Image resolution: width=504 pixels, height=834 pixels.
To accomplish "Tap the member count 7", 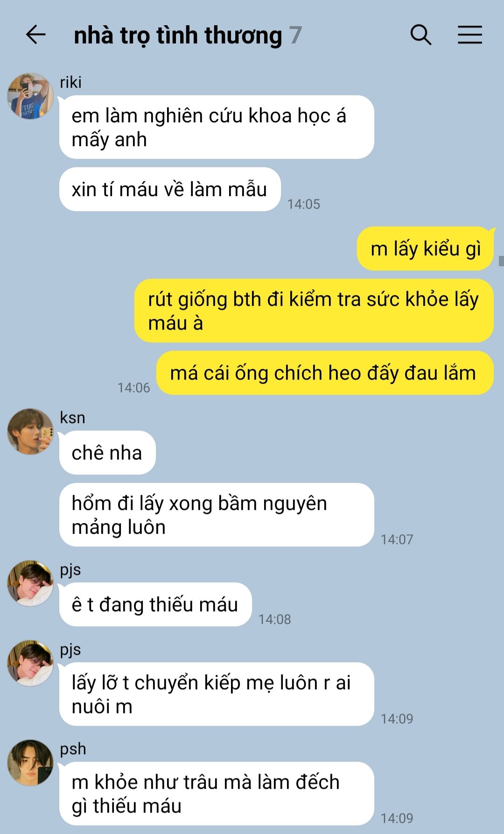I will (x=295, y=35).
